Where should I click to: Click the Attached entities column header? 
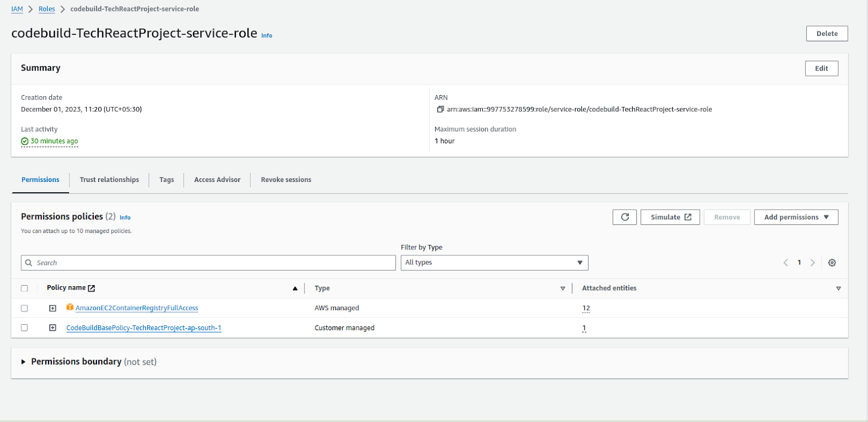[609, 288]
